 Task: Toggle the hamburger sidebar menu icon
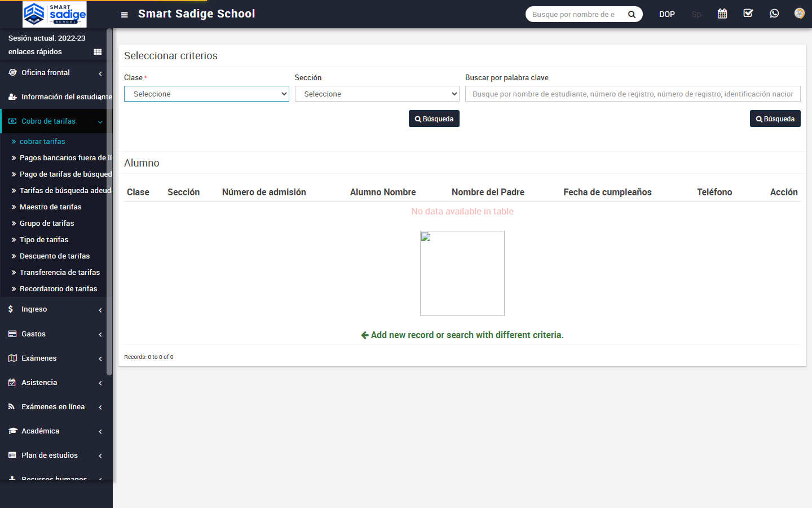[125, 15]
